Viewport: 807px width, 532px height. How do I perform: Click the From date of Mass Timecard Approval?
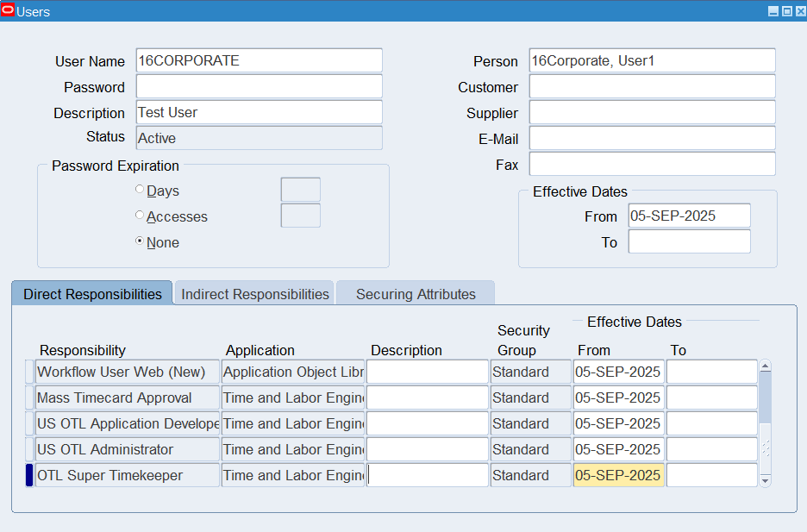tap(618, 397)
